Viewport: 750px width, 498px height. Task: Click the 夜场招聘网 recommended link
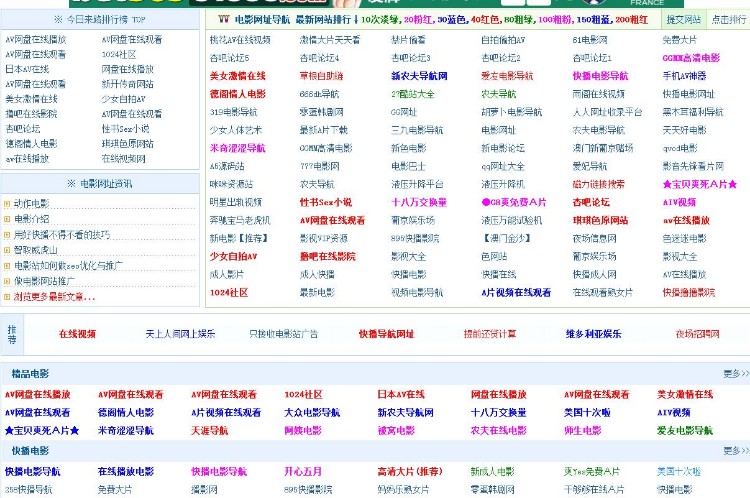[x=697, y=334]
